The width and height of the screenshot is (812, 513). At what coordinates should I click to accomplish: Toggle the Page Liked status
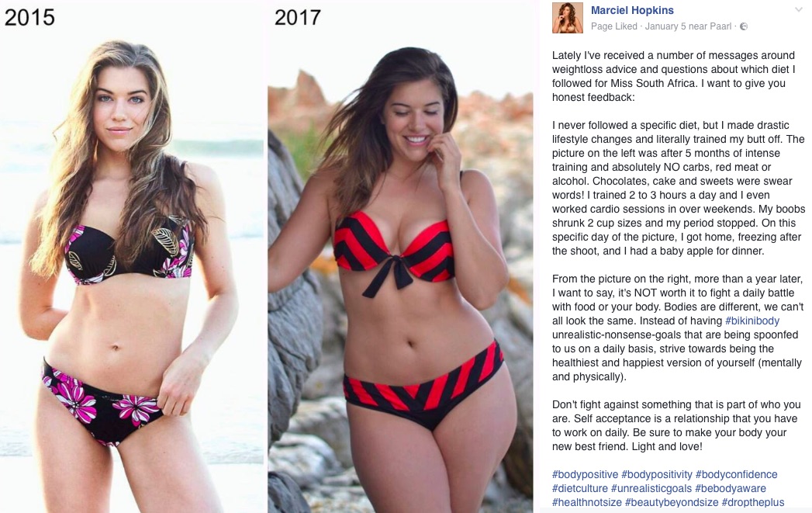tap(614, 26)
